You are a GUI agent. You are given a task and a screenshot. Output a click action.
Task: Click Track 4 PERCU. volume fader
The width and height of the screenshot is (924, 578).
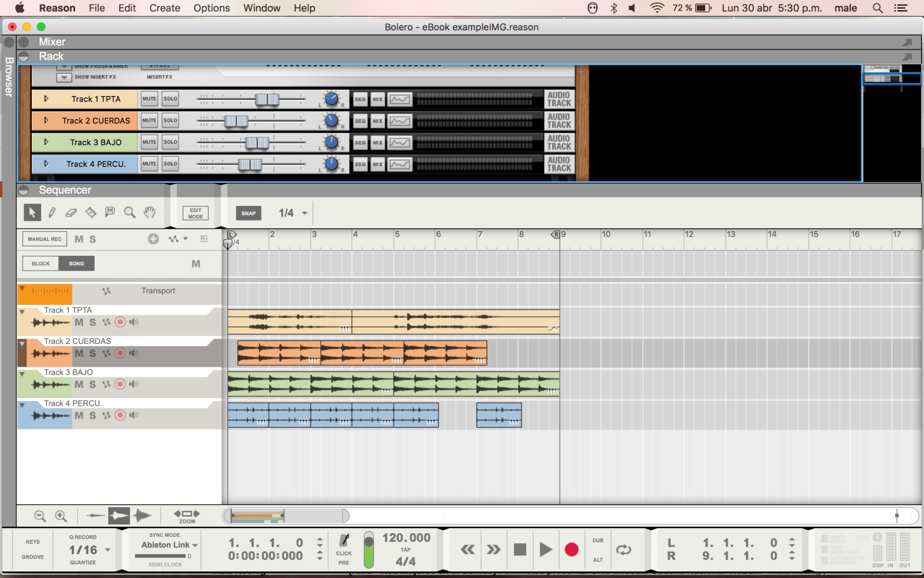(249, 165)
